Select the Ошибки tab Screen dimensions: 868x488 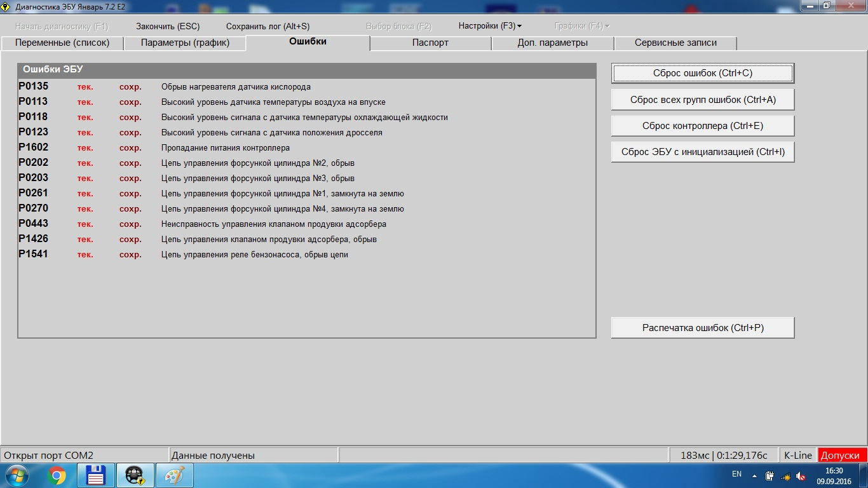click(x=308, y=42)
